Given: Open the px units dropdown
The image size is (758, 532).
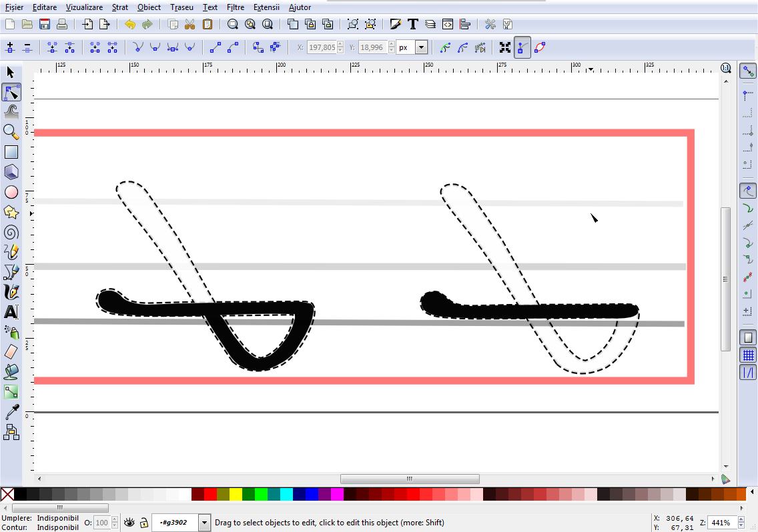Looking at the screenshot, I should 420,48.
